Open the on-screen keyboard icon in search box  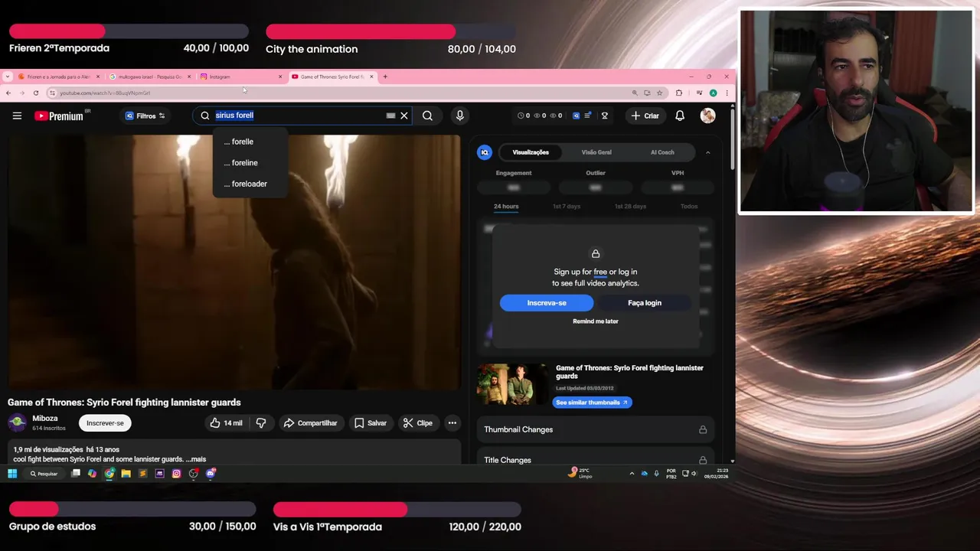390,116
